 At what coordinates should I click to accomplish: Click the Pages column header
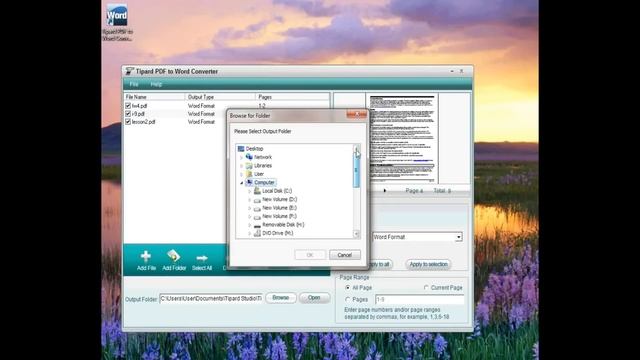[293, 97]
